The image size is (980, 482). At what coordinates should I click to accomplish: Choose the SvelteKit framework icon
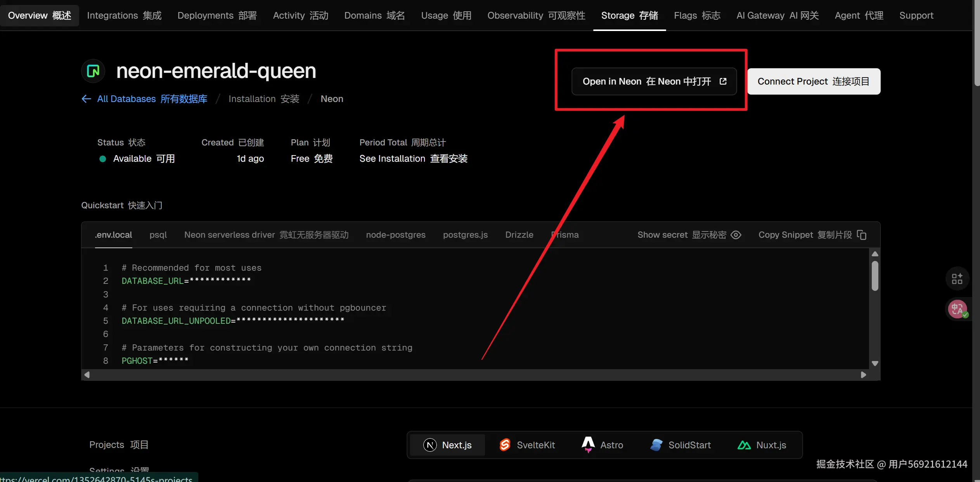[x=505, y=445]
